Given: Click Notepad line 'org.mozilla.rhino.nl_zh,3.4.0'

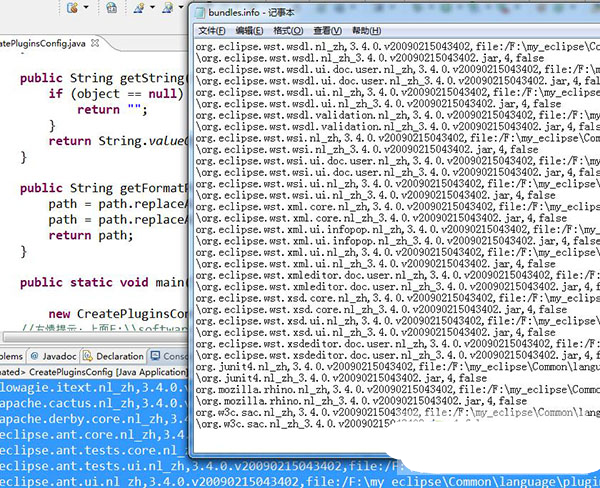Looking at the screenshot, I should point(398,390).
